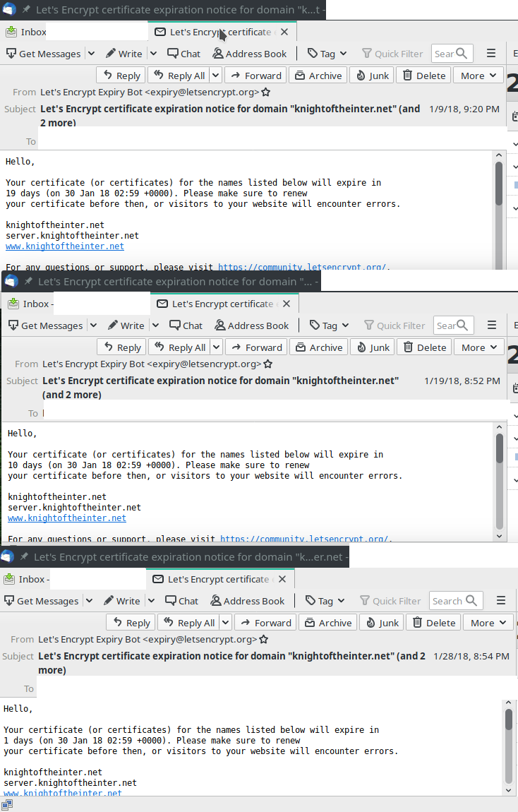The width and height of the screenshot is (518, 812).
Task: Archive the 1/19/18 expiration email
Action: click(x=319, y=347)
